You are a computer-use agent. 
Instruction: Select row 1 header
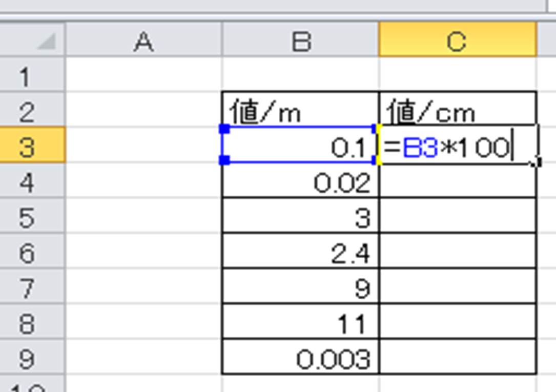32,76
